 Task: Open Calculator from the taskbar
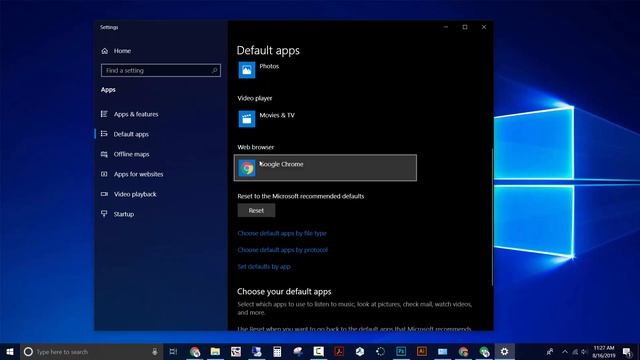[x=277, y=351]
